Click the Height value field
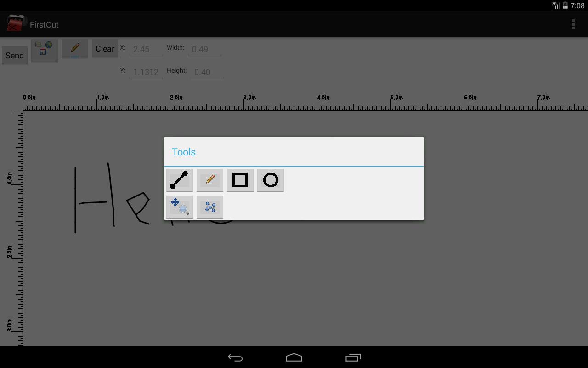This screenshot has width=588, height=368. [x=207, y=72]
